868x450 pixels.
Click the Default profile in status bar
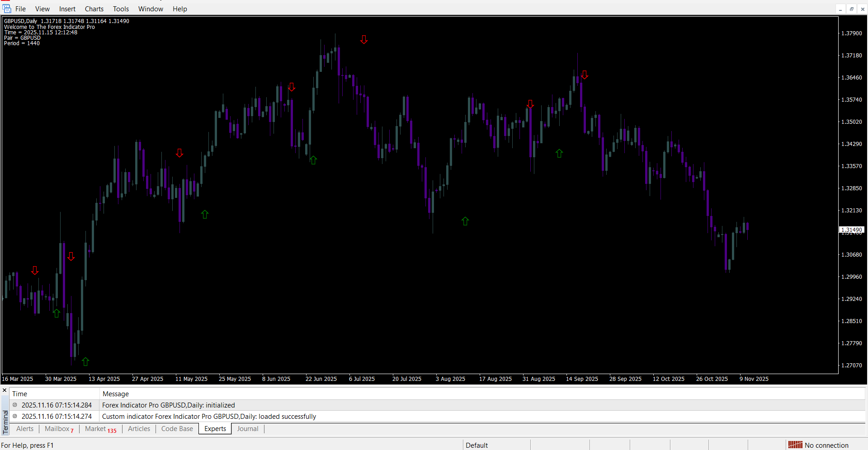[x=476, y=445]
